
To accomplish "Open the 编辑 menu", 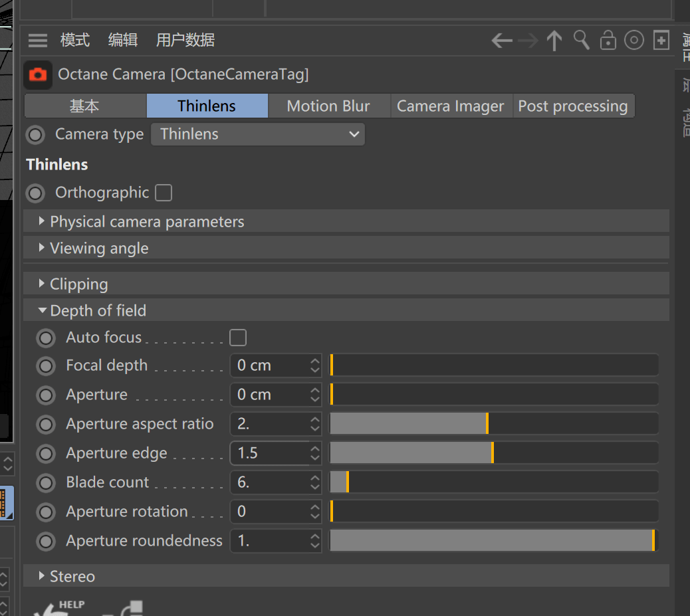I will [x=123, y=40].
